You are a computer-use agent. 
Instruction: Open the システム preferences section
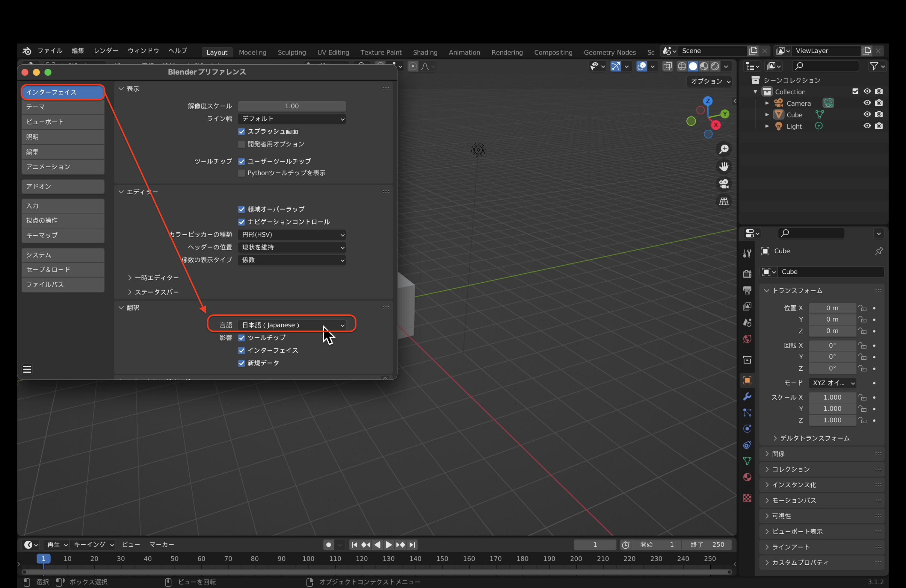(x=63, y=255)
